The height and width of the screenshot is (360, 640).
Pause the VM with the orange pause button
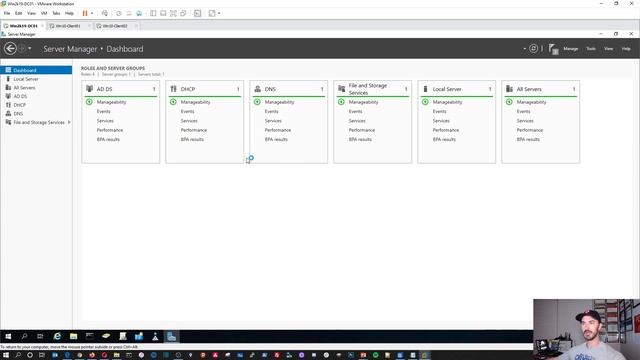(x=85, y=13)
